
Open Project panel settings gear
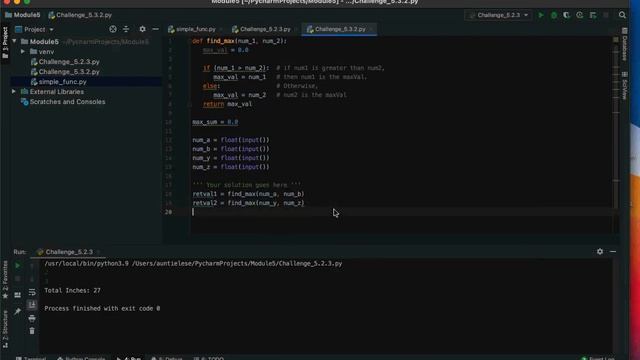[142, 29]
